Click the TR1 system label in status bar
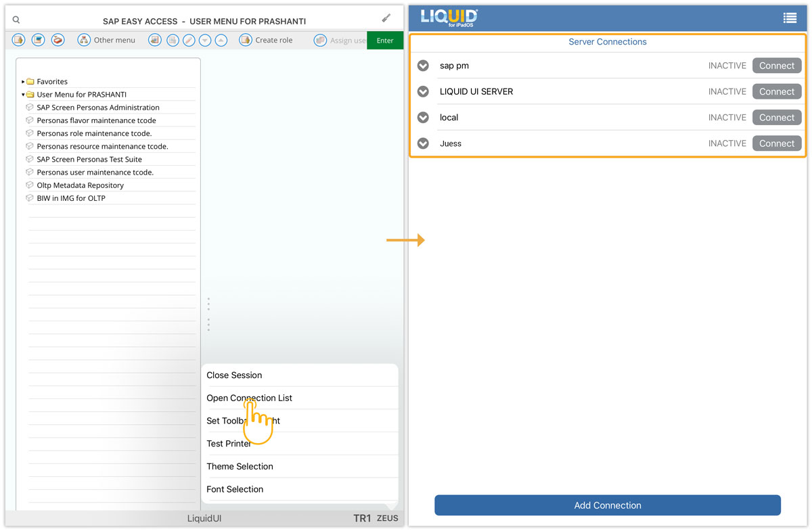The width and height of the screenshot is (812, 531). (x=362, y=518)
